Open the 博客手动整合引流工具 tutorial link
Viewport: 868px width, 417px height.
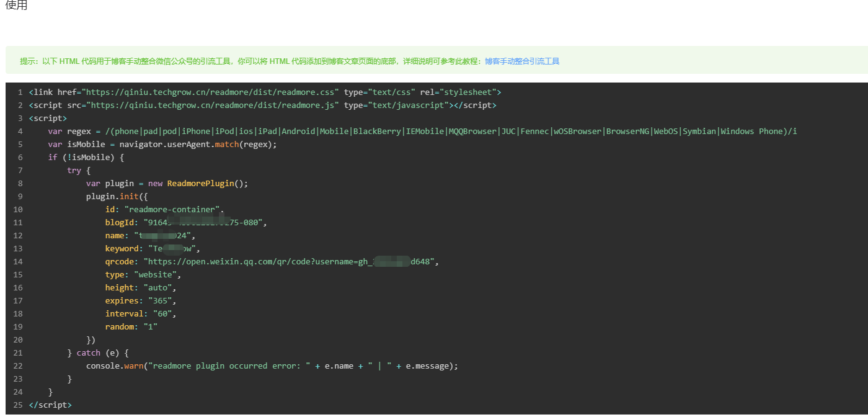click(522, 61)
